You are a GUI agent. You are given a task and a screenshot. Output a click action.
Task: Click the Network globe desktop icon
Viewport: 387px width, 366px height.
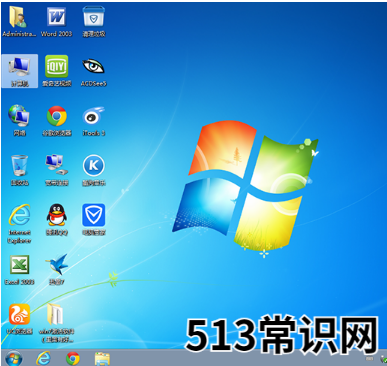point(19,121)
